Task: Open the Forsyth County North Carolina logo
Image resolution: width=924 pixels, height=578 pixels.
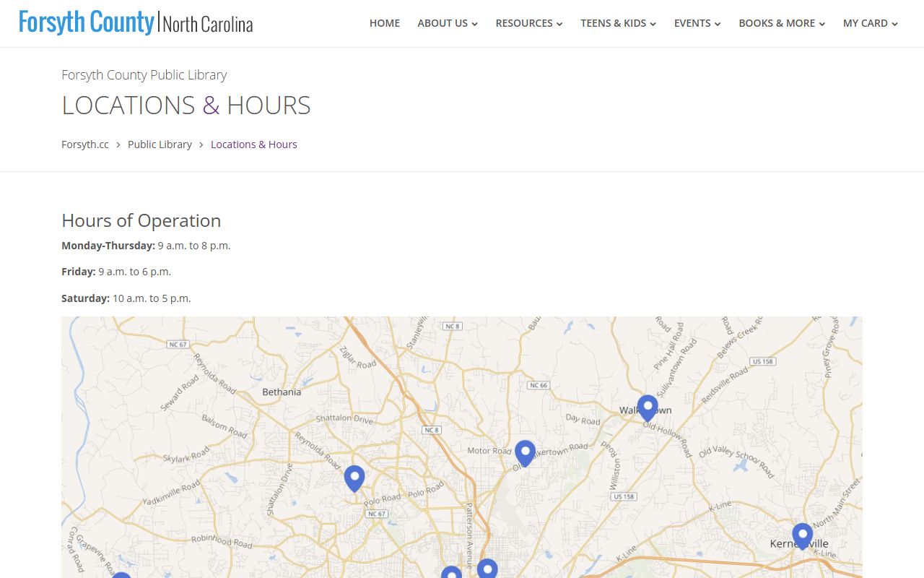Action: tap(136, 23)
